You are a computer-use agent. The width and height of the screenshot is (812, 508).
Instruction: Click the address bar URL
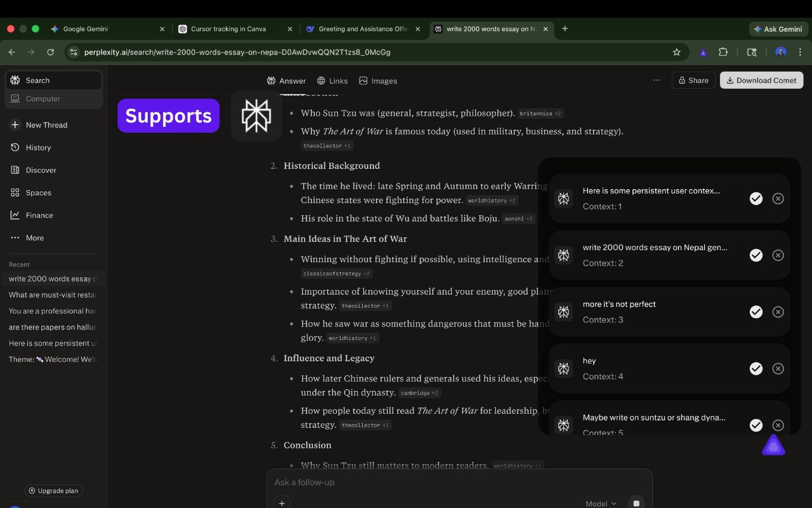[237, 52]
